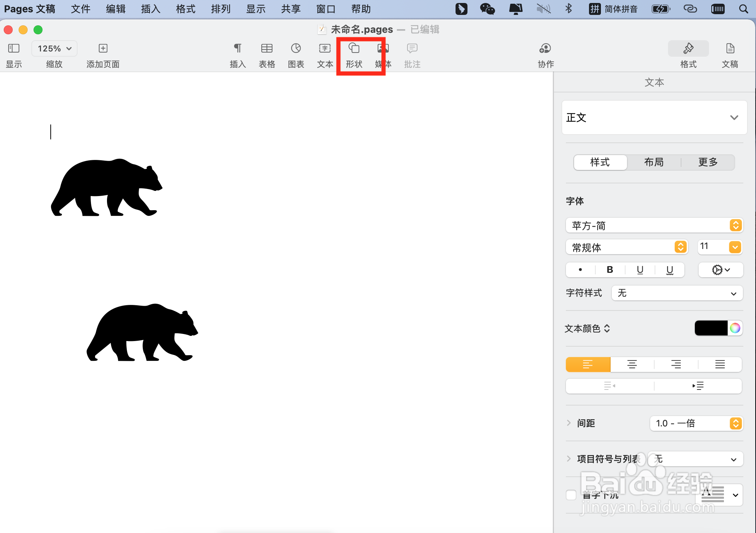Switch to the Layout (布局) tab
The width and height of the screenshot is (756, 533).
(654, 163)
